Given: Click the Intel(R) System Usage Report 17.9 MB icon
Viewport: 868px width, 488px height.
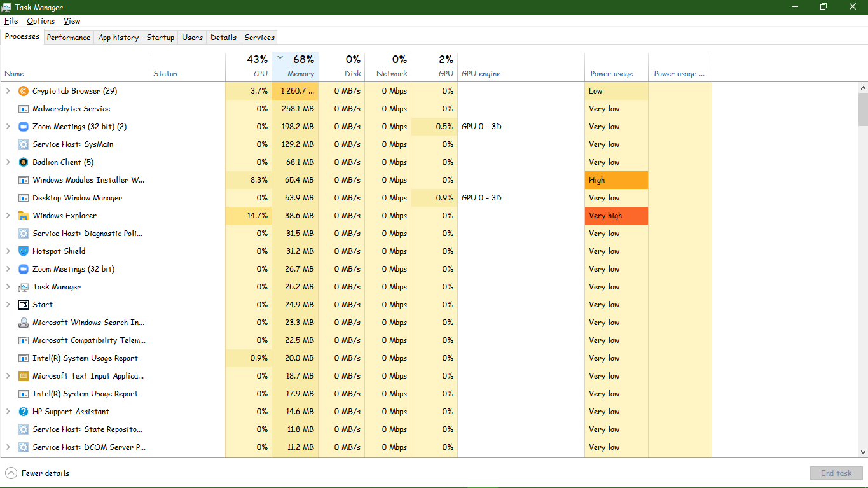Looking at the screenshot, I should tap(24, 394).
